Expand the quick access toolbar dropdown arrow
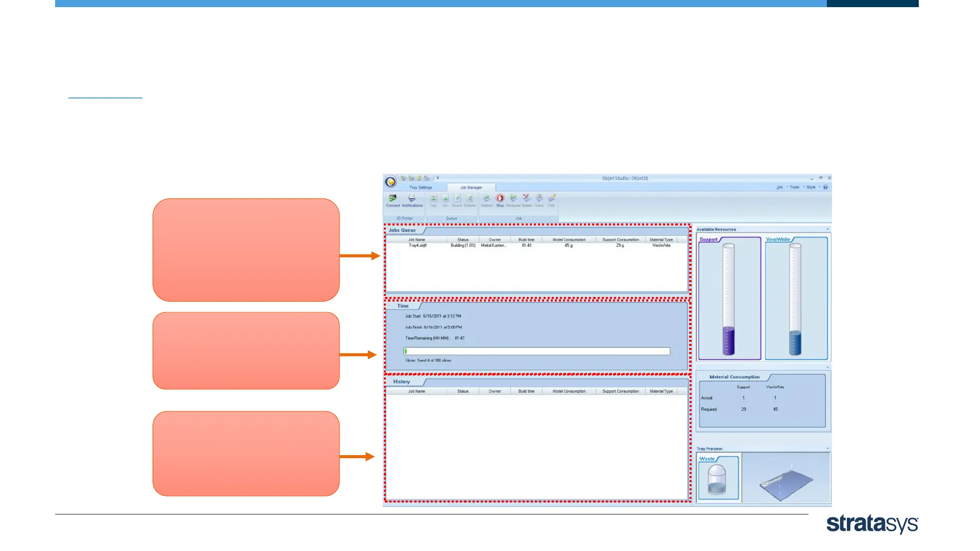Image resolution: width=980 pixels, height=551 pixels. tap(438, 178)
